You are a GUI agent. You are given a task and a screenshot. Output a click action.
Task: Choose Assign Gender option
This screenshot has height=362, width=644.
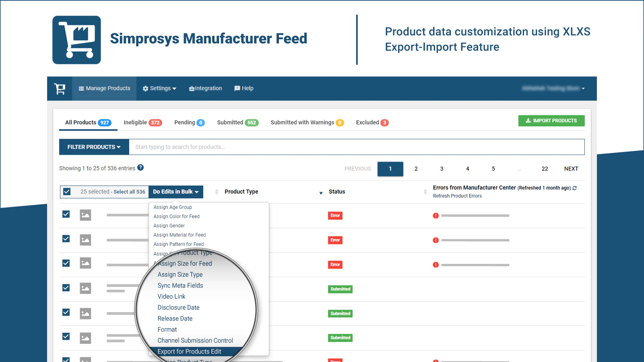pos(169,226)
